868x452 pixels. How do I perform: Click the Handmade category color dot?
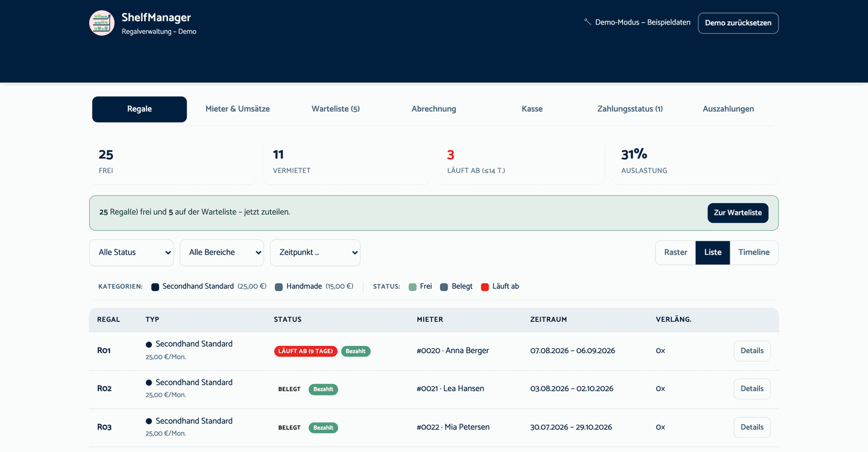[279, 287]
